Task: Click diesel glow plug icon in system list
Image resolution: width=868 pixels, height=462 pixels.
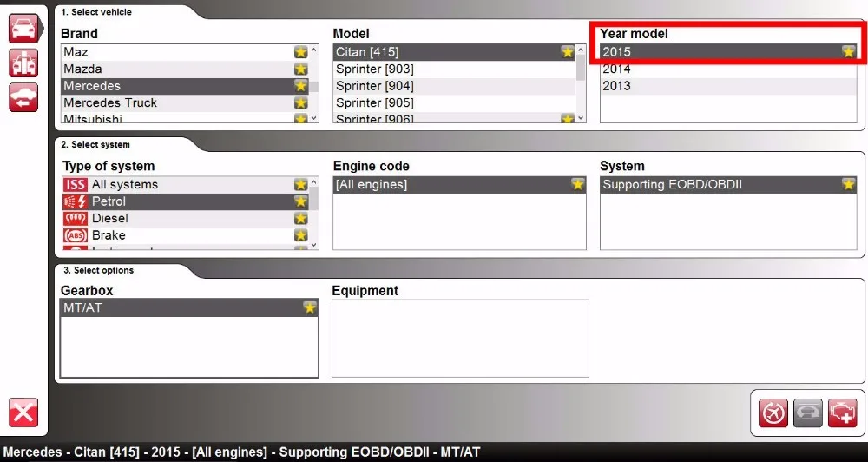Action: [75, 218]
